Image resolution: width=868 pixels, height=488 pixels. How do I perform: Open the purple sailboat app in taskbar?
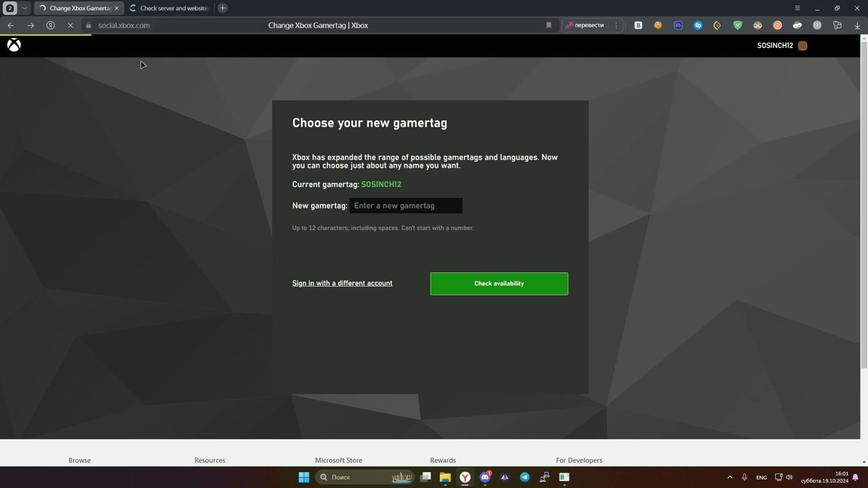(505, 477)
